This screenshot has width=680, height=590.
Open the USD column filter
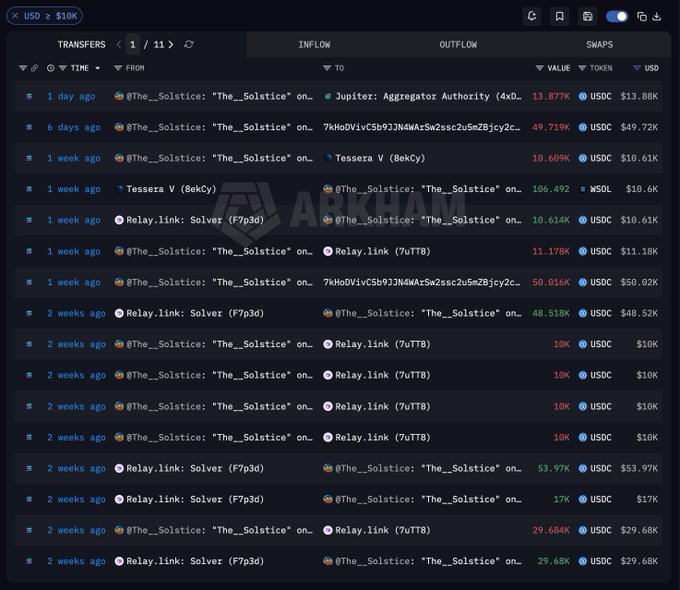[637, 68]
